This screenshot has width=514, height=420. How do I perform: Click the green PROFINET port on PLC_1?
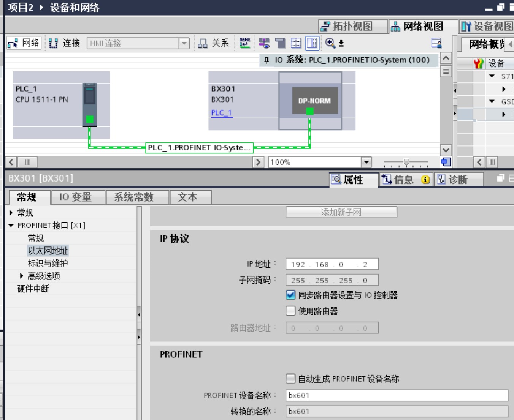pyautogui.click(x=90, y=119)
